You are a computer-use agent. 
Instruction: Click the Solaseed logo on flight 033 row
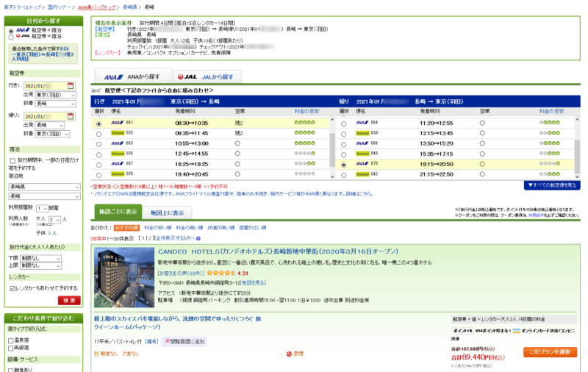pos(118,133)
